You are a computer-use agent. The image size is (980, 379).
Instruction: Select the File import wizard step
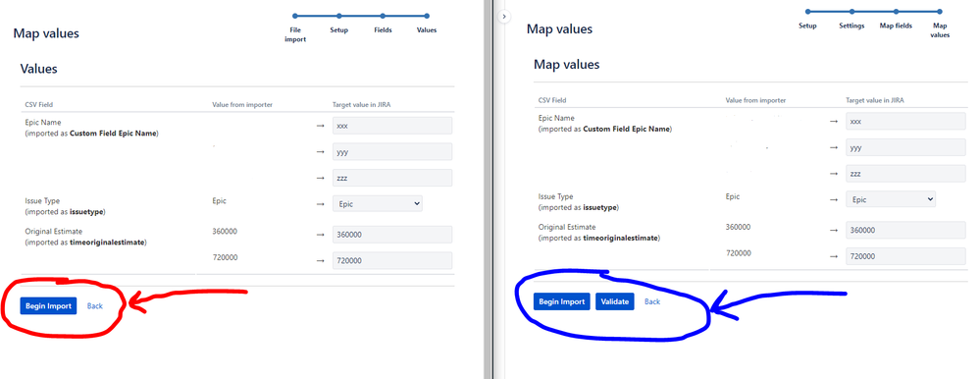coord(295,33)
